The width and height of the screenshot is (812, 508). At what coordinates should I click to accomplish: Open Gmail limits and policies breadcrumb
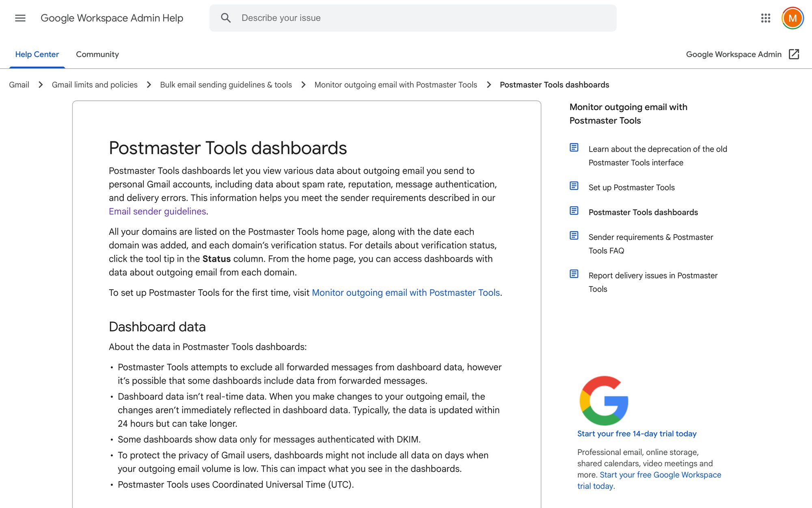pyautogui.click(x=95, y=85)
